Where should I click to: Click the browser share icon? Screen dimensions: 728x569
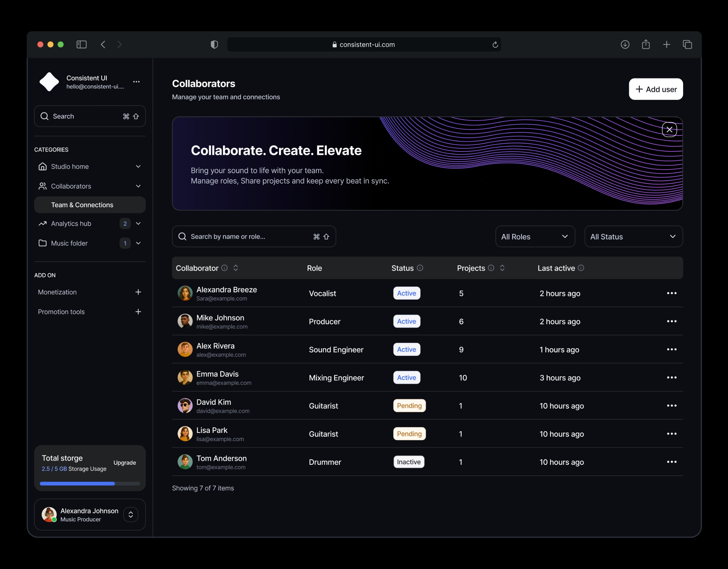[646, 44]
